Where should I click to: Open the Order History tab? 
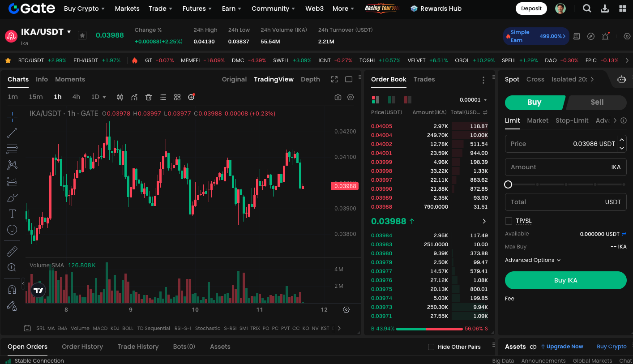click(x=82, y=347)
